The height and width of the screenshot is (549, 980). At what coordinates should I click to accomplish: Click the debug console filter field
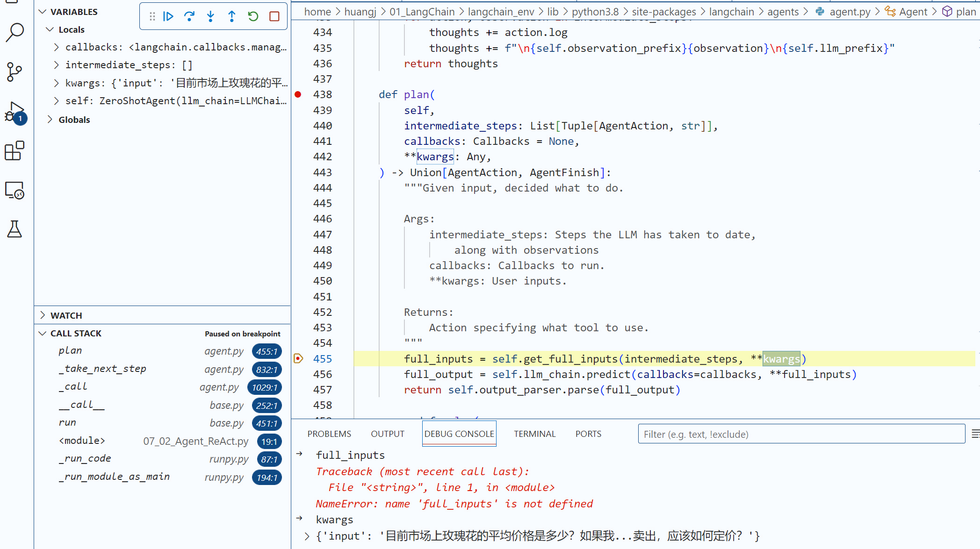pyautogui.click(x=801, y=434)
